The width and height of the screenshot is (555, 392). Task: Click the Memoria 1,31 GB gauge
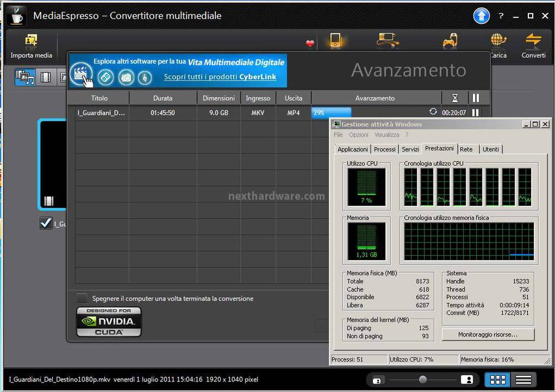pos(366,241)
